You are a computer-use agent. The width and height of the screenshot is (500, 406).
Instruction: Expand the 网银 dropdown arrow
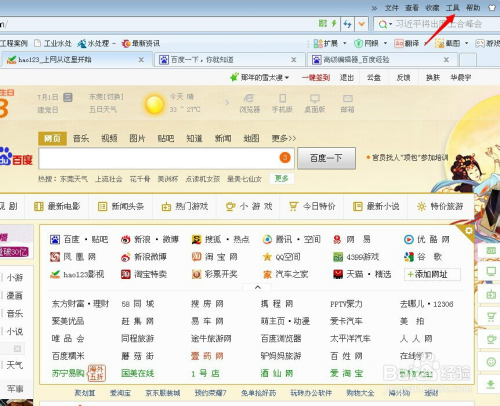[385, 43]
